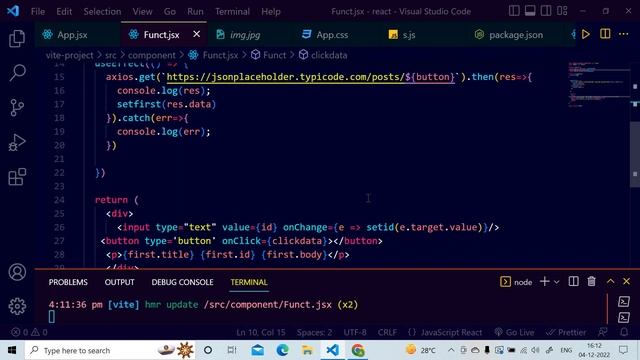
Task: Open Google Chrome from the taskbar
Action: tap(358, 350)
